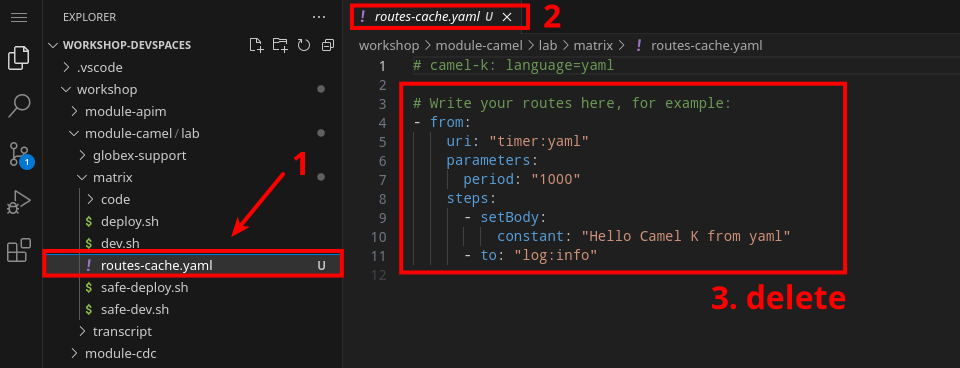Screen dimensions: 960x368
Task: Collapse all folders in Explorer
Action: pos(328,45)
